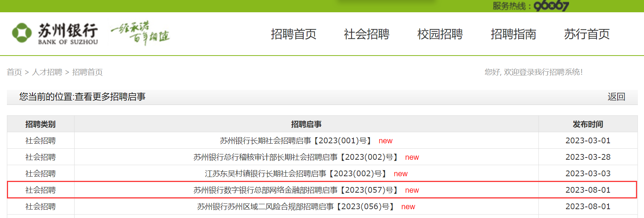The height and width of the screenshot is (218, 644).
Task: Click 社会招聘 cell in the 2023-03-01 row
Action: (x=41, y=141)
